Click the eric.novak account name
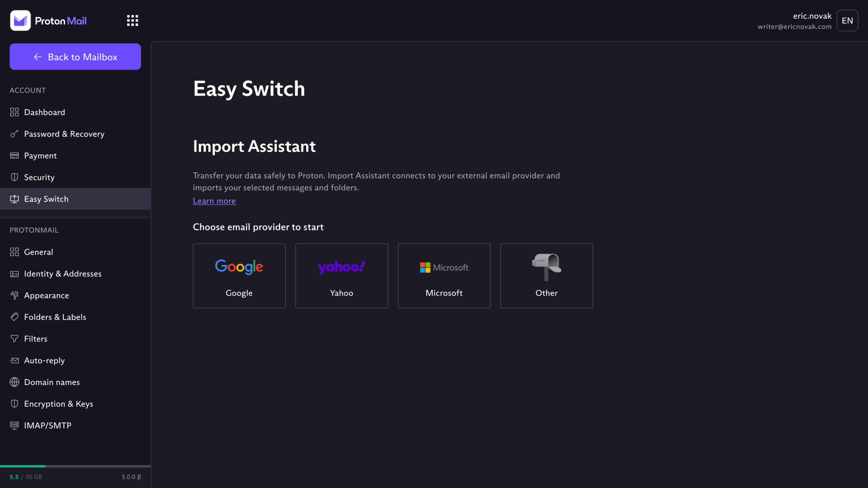The image size is (868, 488). tap(812, 16)
